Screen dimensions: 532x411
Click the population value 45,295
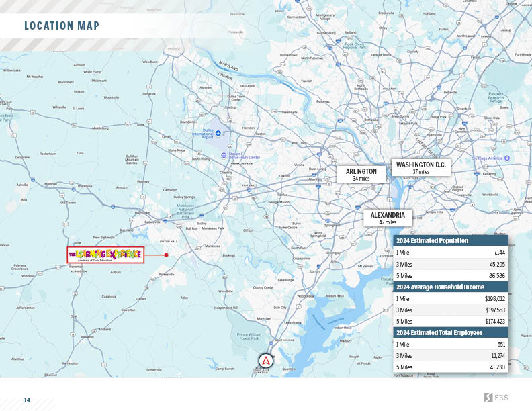497,264
